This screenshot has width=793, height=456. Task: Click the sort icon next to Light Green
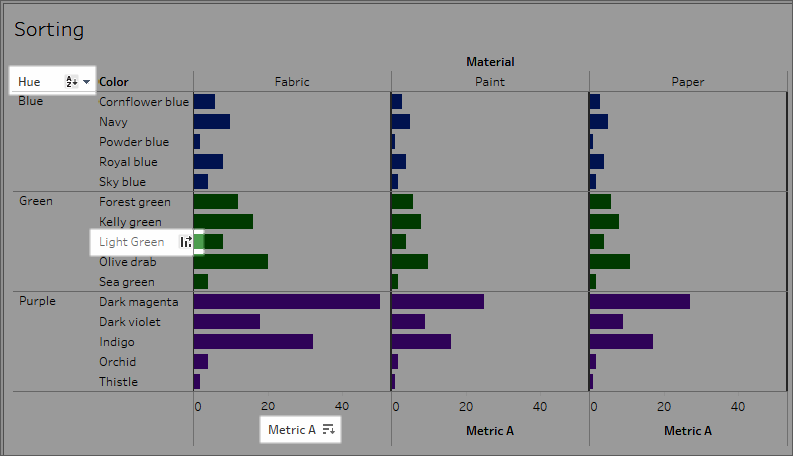(x=186, y=242)
